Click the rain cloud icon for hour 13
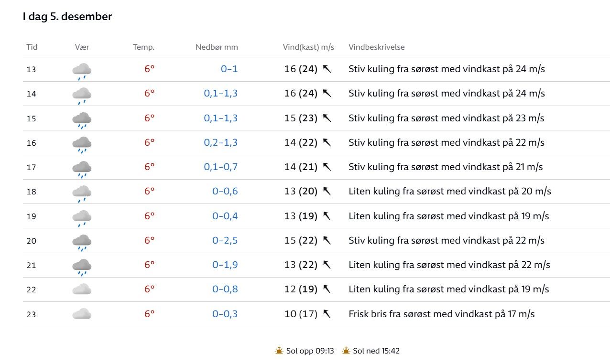The image size is (610, 364). (x=82, y=70)
